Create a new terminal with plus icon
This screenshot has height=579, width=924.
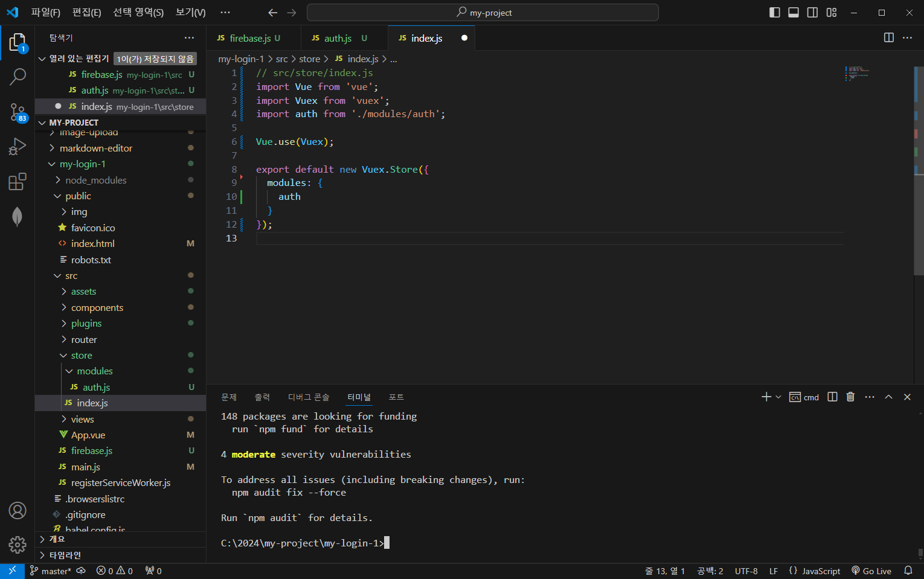(766, 397)
